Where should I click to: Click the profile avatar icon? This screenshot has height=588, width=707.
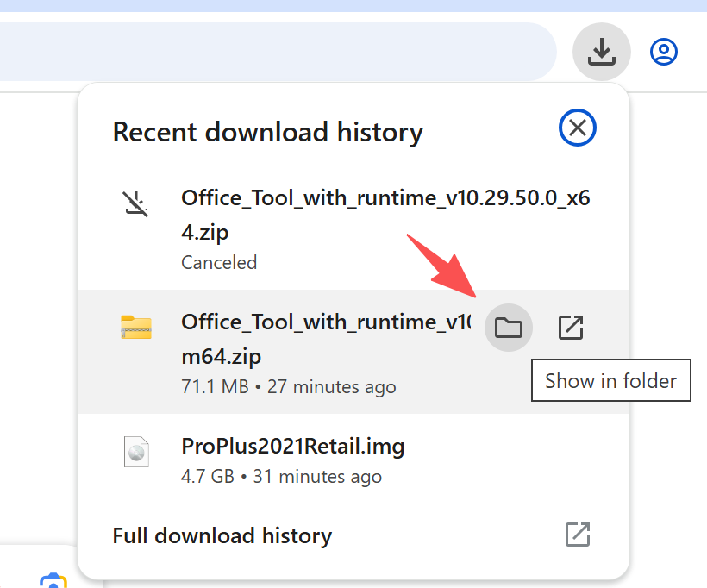click(x=663, y=52)
